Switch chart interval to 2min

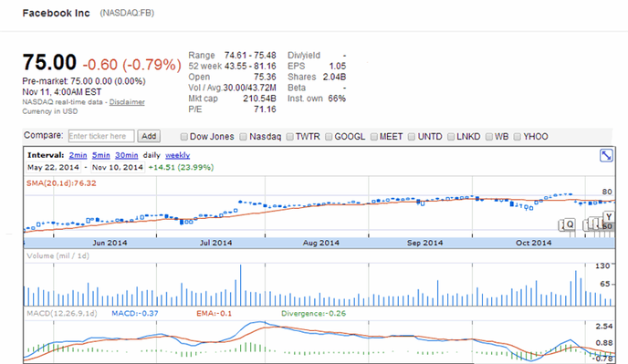[78, 155]
